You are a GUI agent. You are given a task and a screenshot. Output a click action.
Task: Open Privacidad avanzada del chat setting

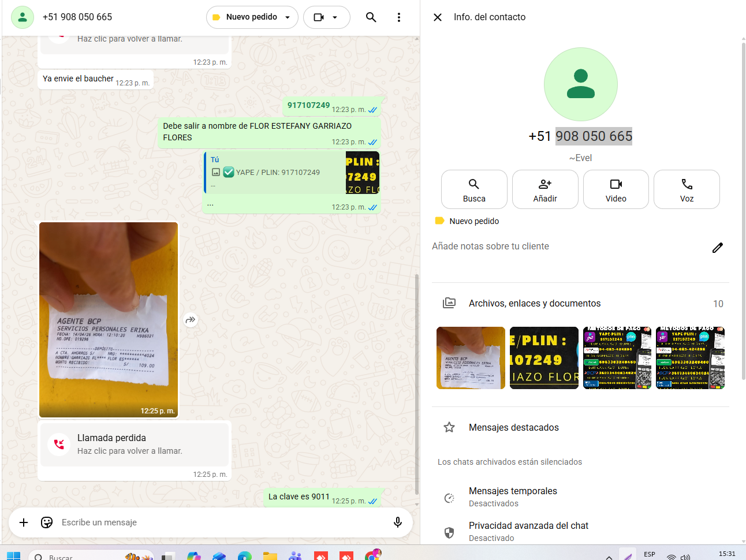(x=528, y=531)
